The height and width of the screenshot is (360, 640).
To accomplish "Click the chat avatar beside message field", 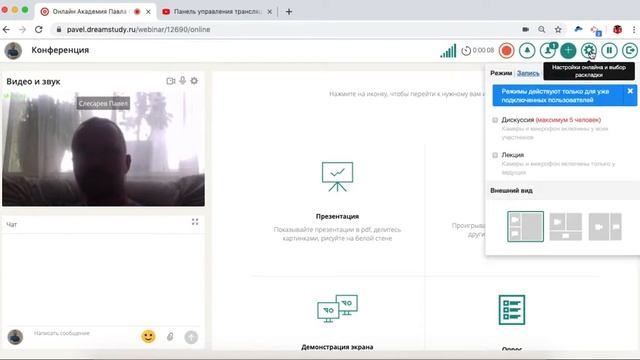I will tap(15, 337).
